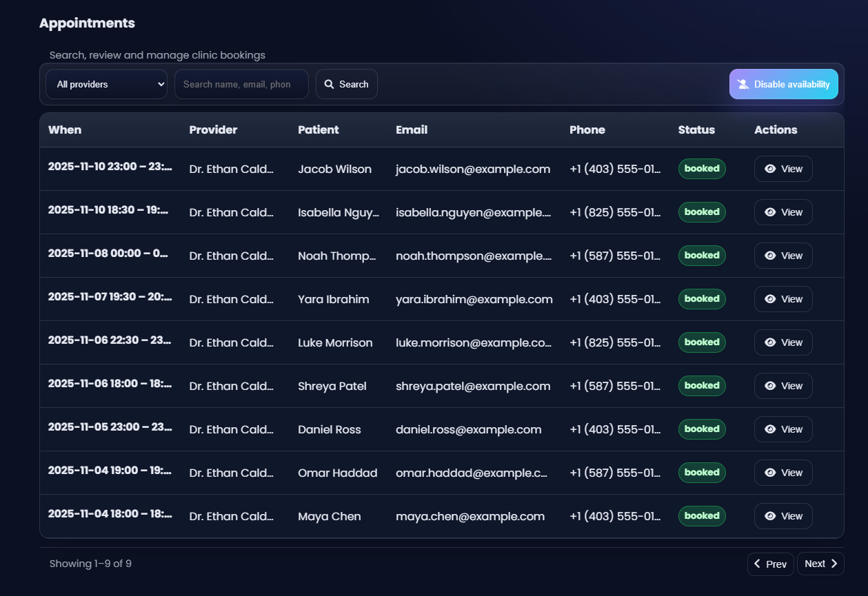Click the magnifier icon in Search button
The width and height of the screenshot is (868, 596).
329,84
